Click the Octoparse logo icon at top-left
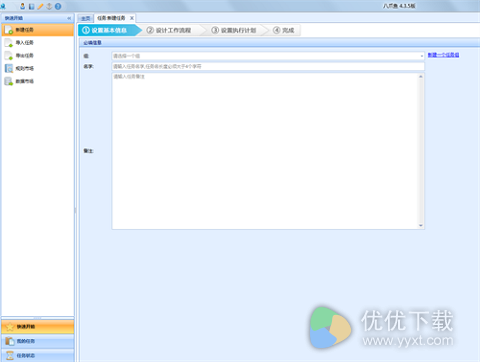 (x=3, y=6)
